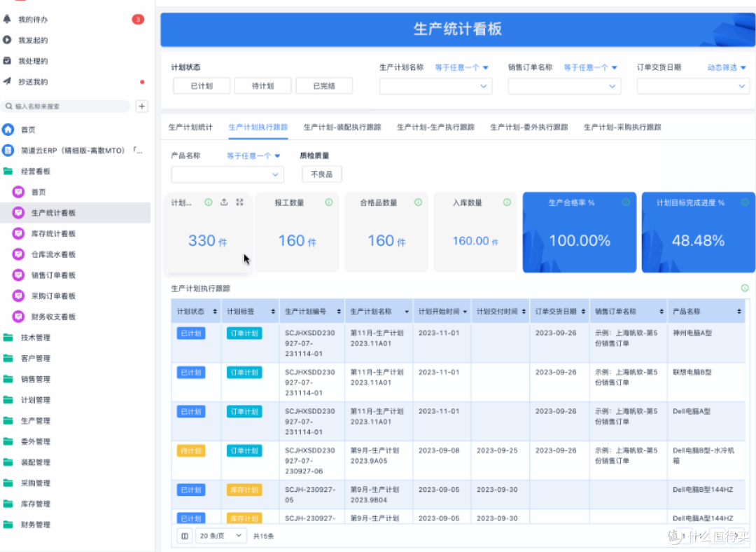Click yellow 待计划 status tag in table
This screenshot has width=756, height=552.
point(191,450)
